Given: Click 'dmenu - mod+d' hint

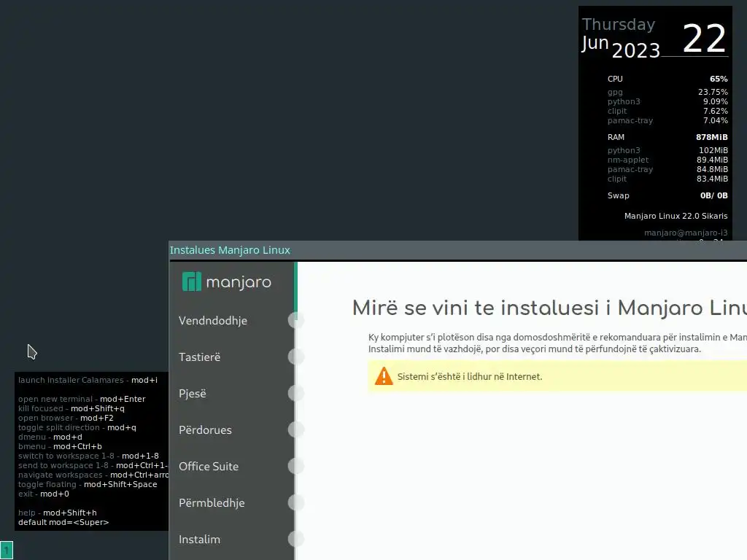Looking at the screenshot, I should pyautogui.click(x=50, y=437).
